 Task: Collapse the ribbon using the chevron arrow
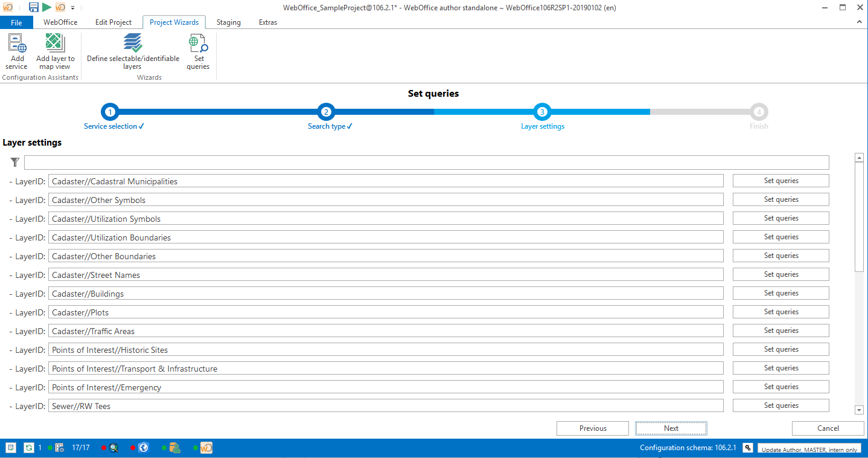coord(860,21)
